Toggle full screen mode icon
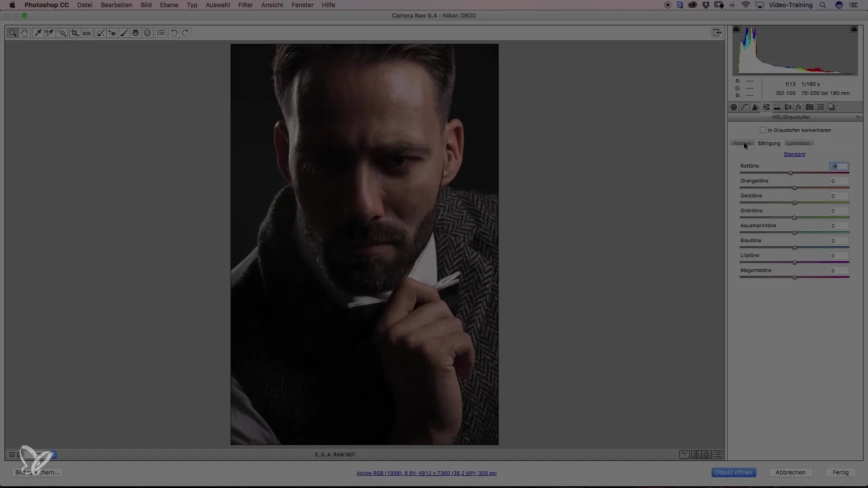 (x=717, y=33)
